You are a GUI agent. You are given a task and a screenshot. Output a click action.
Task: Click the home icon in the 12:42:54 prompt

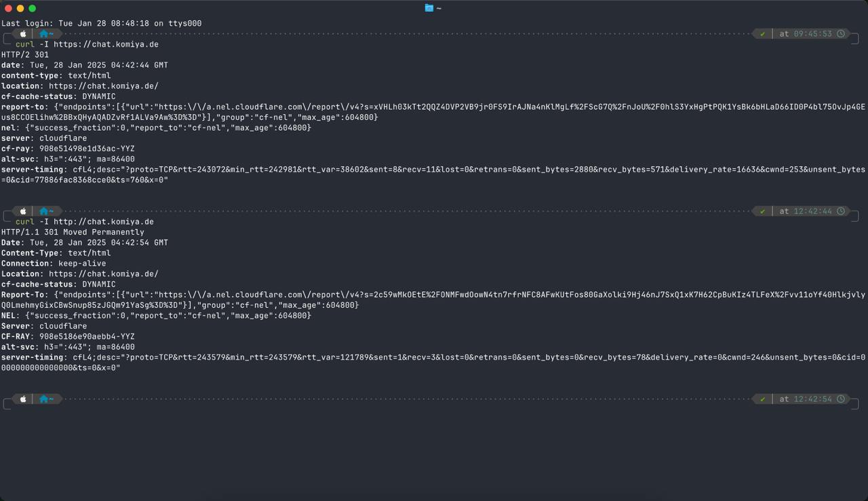point(44,399)
